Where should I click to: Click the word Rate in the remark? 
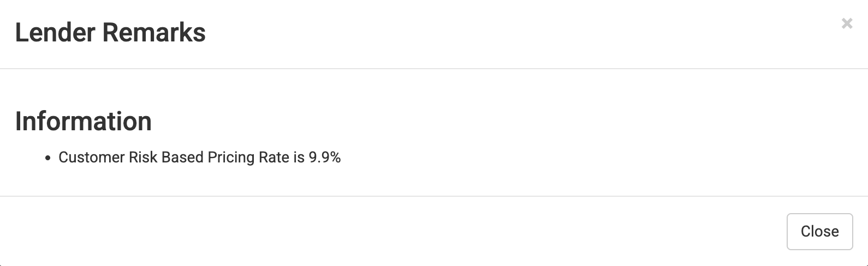274,158
